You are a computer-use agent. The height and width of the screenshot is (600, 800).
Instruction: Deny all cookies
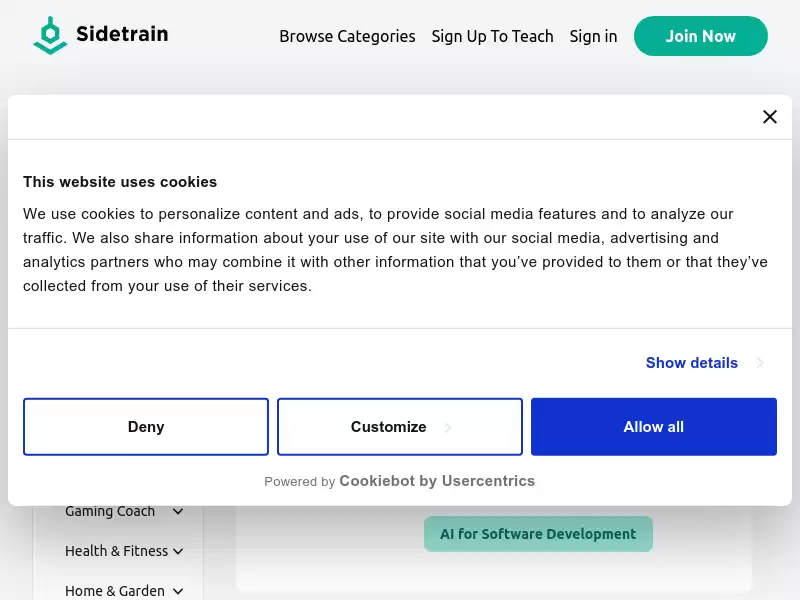point(146,427)
